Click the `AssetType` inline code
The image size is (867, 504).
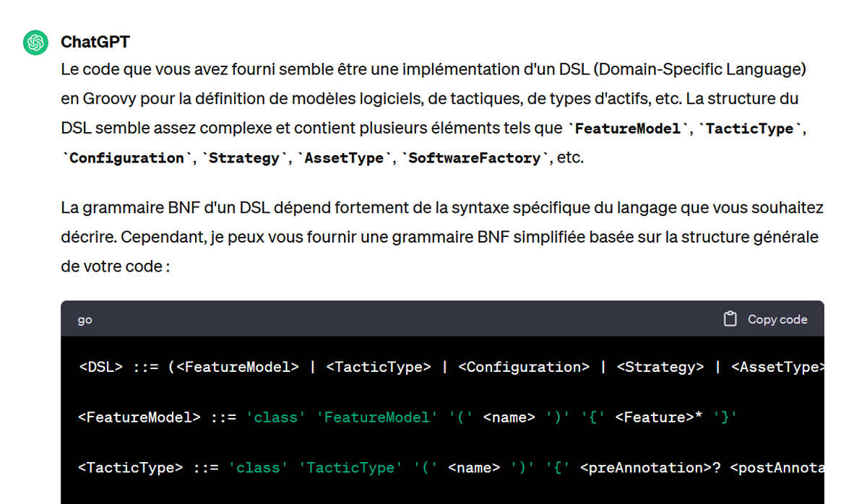pos(344,158)
